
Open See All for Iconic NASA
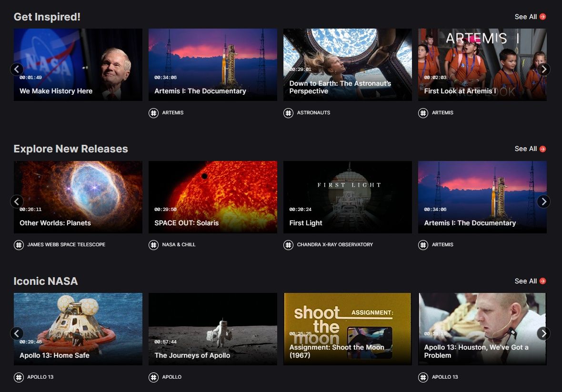click(x=530, y=281)
